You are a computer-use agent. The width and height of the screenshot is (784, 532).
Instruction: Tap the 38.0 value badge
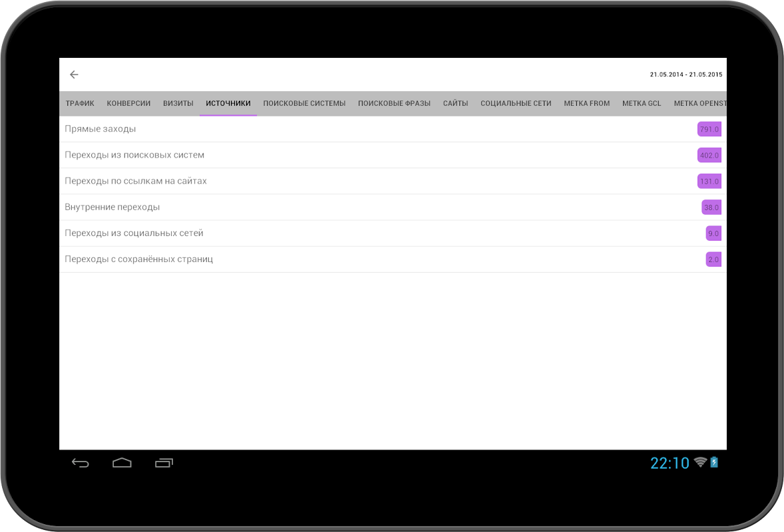[711, 207]
